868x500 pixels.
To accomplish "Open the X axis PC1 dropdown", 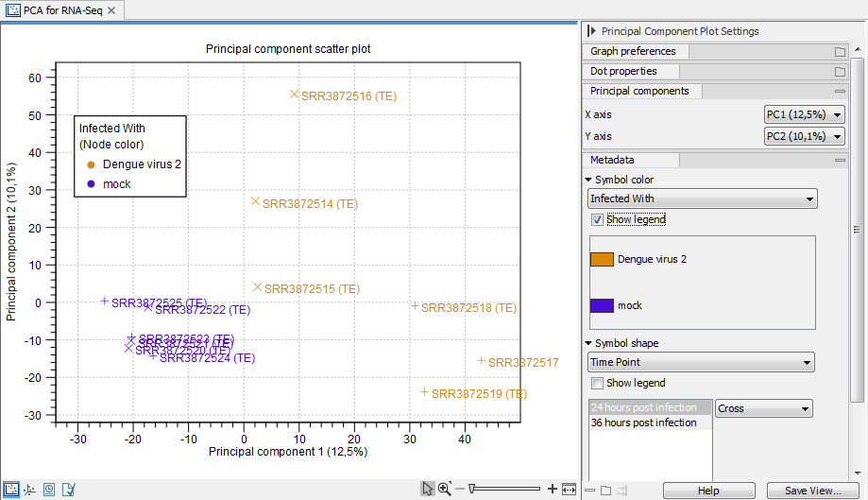I will 804,114.
